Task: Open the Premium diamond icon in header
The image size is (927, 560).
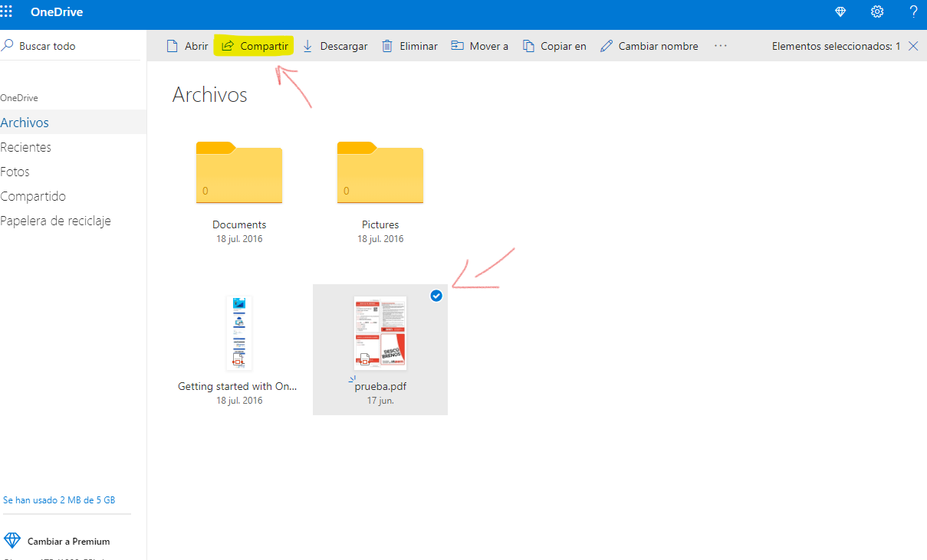Action: point(840,11)
